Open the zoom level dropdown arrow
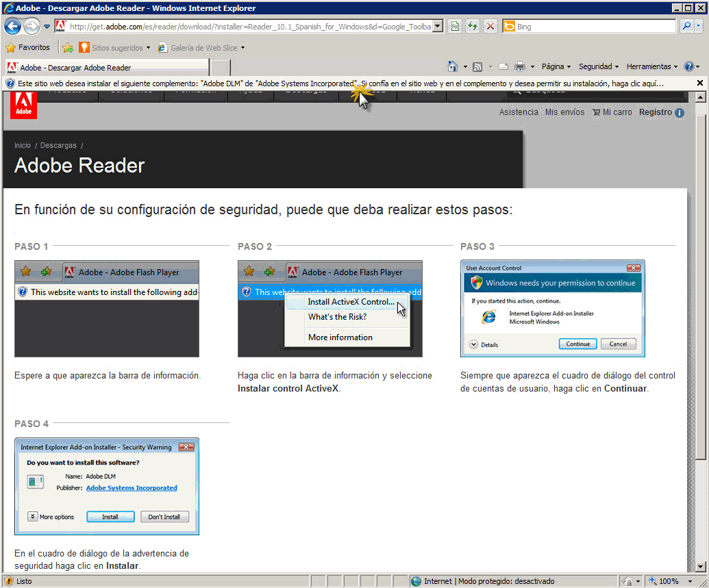Screen dimensions: 709x588 (x=690, y=581)
